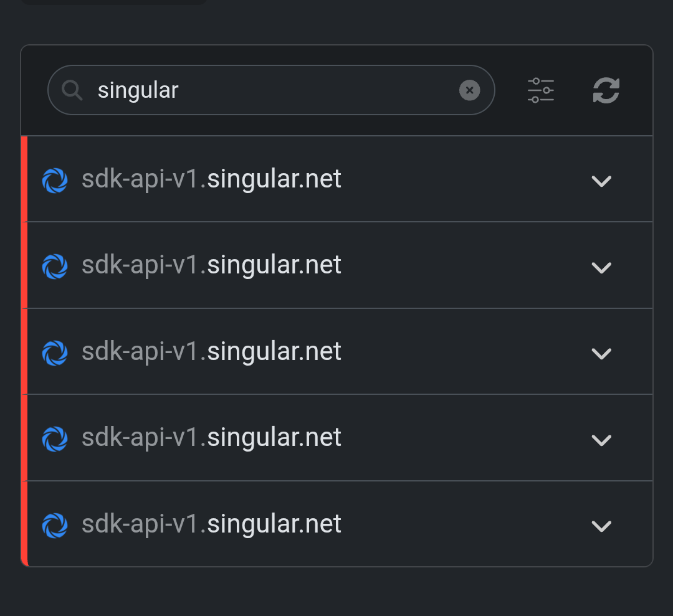Click the blue app icon in fourth row

tap(55, 438)
